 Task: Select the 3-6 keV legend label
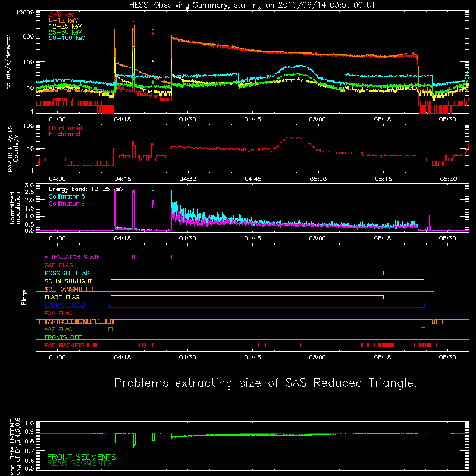pos(61,14)
